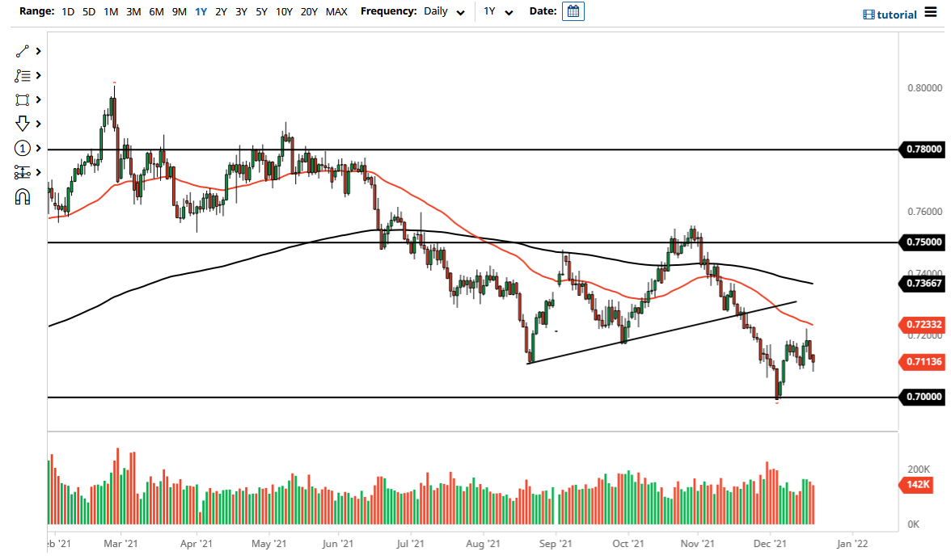Click the 3Y range option
Screen dimensions: 951x560
240,12
